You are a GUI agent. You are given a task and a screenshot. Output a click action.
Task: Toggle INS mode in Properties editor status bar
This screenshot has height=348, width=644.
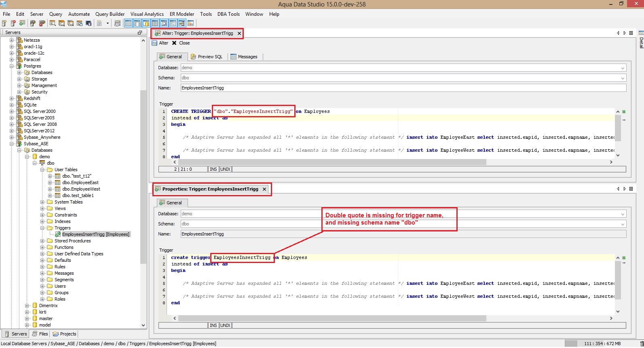click(213, 325)
